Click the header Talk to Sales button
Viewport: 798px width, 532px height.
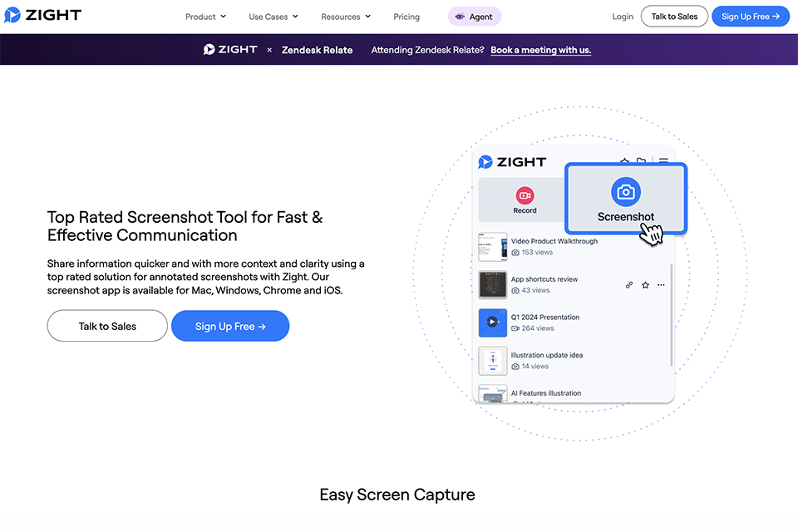pos(674,17)
